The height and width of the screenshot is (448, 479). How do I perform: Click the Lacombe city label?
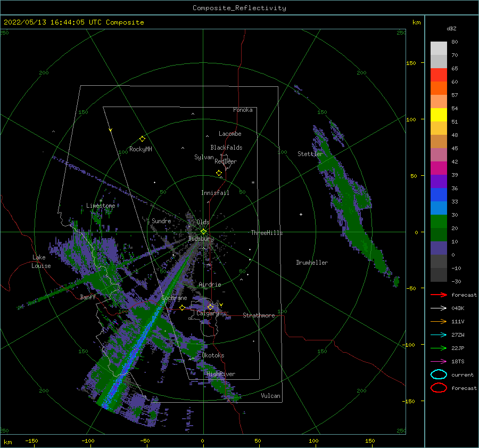pos(230,134)
